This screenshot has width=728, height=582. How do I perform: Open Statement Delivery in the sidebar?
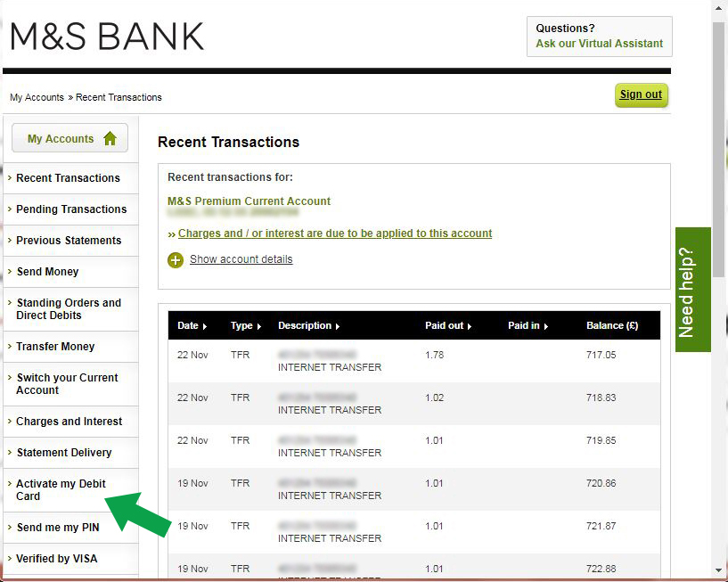coord(63,453)
